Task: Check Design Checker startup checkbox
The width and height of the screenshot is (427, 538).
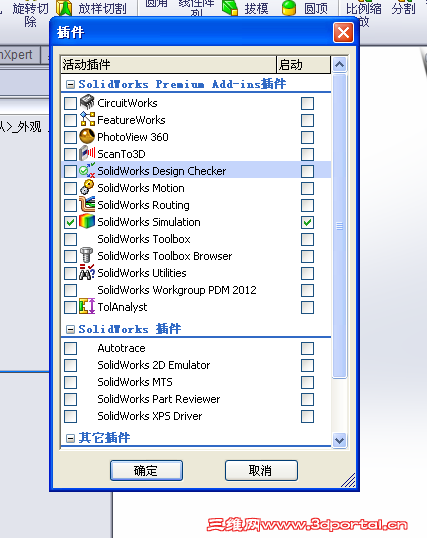Action: (307, 172)
